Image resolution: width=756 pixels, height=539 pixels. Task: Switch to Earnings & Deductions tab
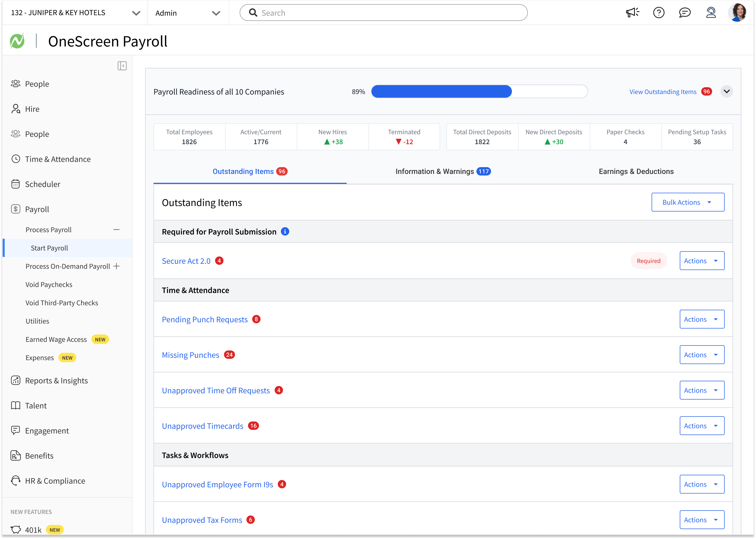tap(636, 171)
